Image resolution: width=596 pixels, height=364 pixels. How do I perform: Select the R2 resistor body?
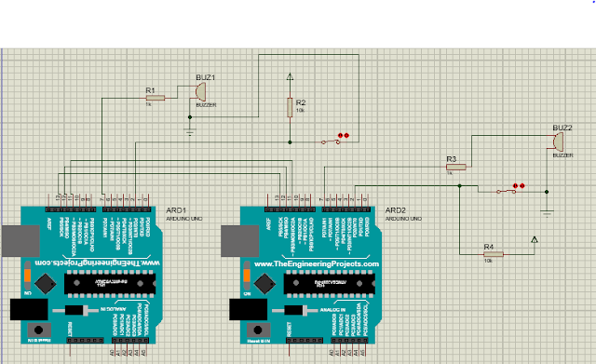[290, 107]
